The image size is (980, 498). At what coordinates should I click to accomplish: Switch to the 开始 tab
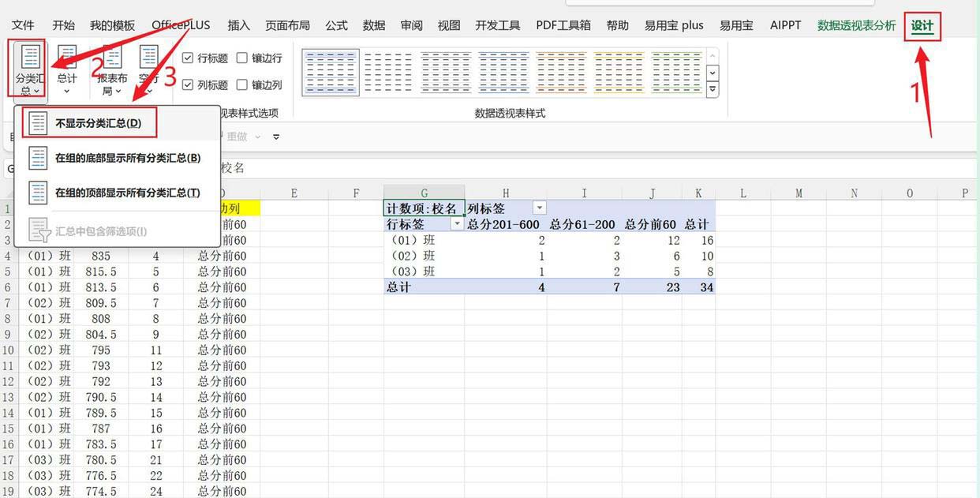(x=64, y=25)
